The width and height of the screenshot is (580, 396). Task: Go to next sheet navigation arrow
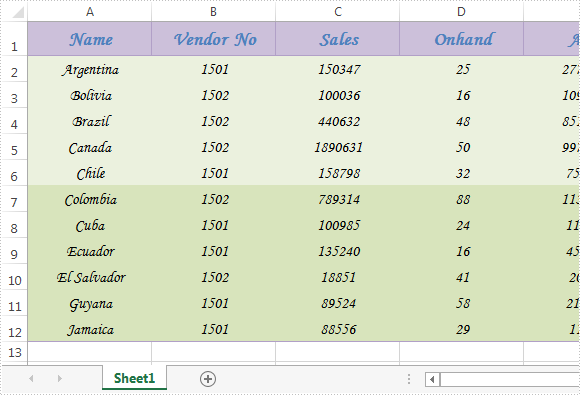tap(60, 379)
